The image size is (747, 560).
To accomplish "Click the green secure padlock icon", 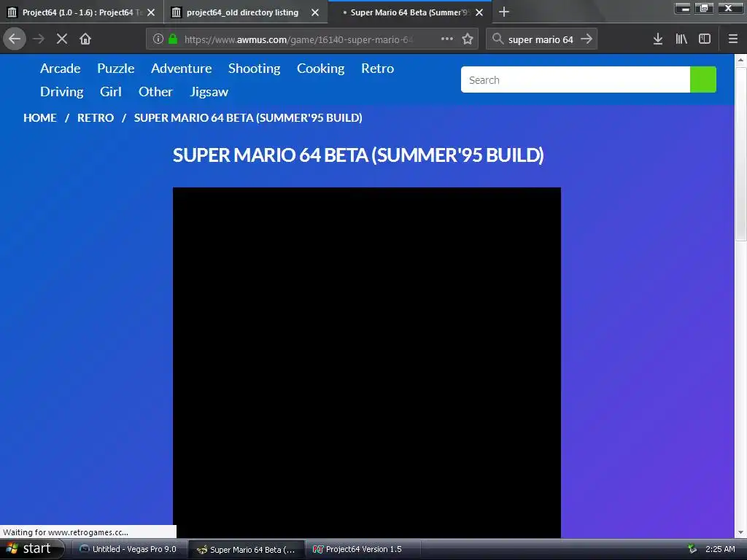I will pos(173,39).
